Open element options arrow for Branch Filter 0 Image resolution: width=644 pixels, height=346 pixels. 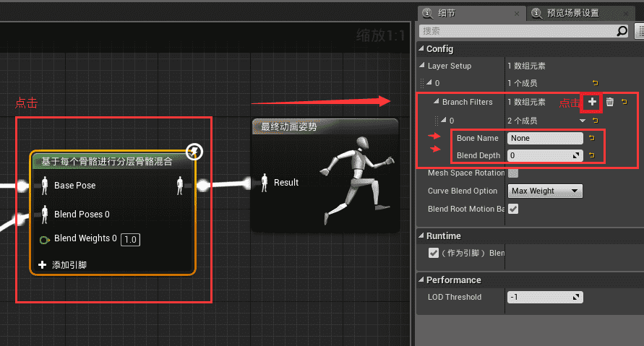tap(583, 120)
